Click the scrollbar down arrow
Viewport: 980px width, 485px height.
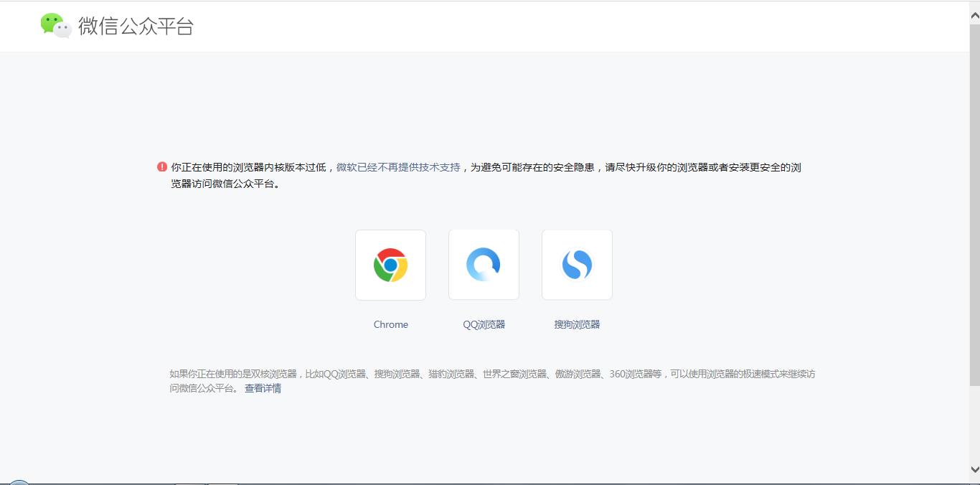[975, 469]
